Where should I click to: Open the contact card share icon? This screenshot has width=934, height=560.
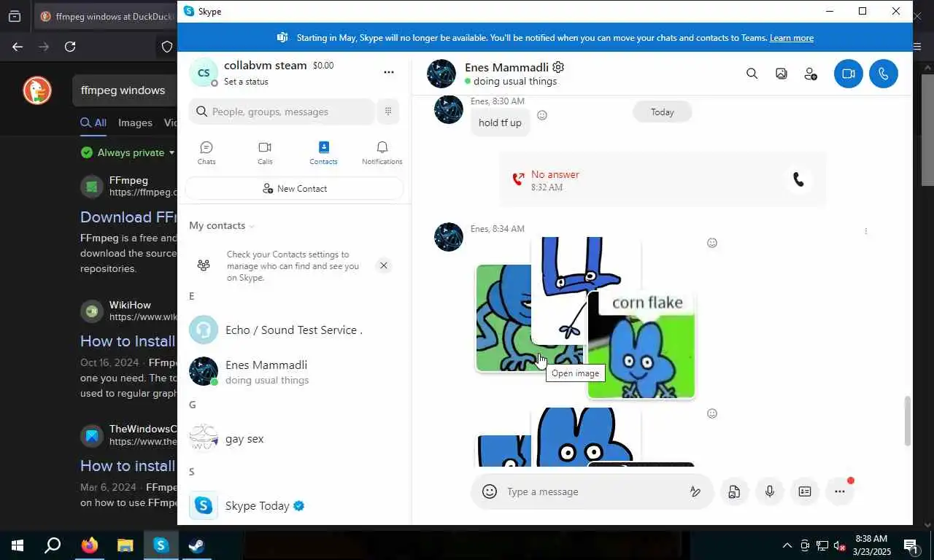point(805,491)
